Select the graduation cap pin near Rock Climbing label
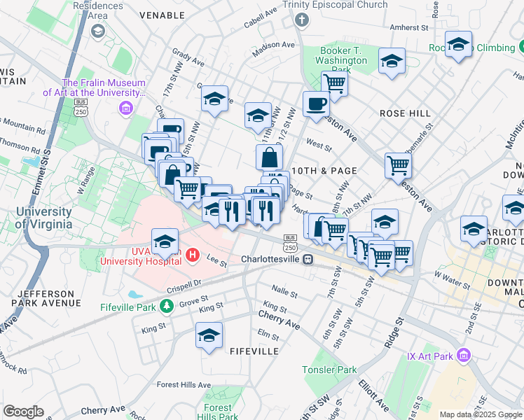This screenshot has width=524, height=420. pos(458,45)
